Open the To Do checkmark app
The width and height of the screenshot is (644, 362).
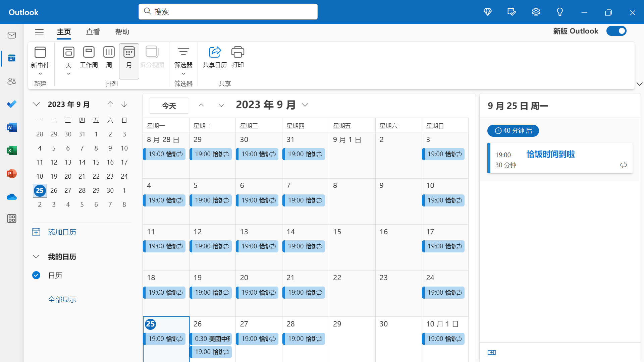point(12,104)
